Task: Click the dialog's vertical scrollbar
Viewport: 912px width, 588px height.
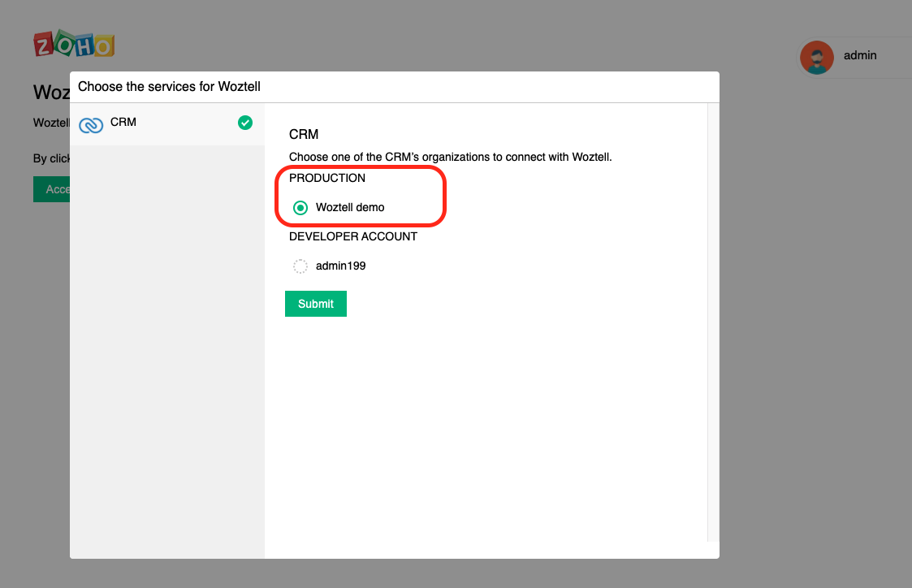Action: (713, 322)
